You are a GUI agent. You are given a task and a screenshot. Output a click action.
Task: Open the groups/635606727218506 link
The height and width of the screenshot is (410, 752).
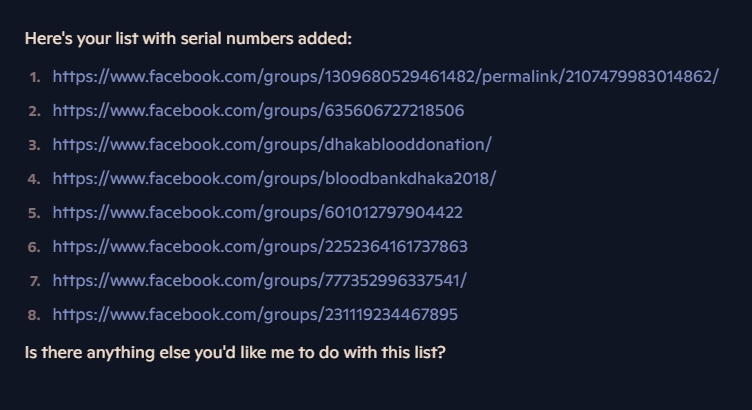click(x=258, y=111)
